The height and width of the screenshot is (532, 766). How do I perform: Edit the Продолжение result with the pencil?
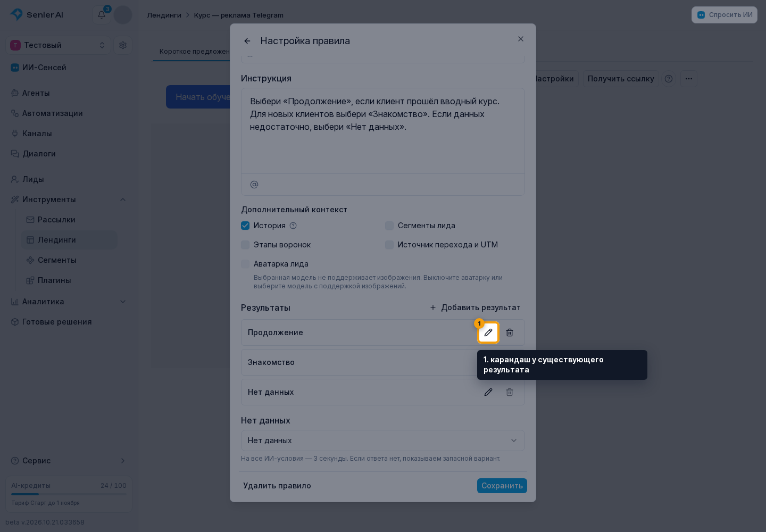pos(488,332)
